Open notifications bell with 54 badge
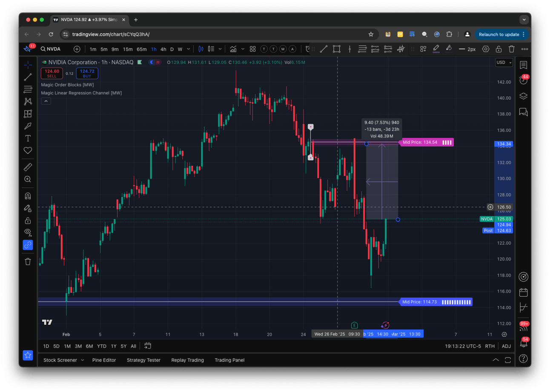The image size is (550, 392). click(x=523, y=343)
